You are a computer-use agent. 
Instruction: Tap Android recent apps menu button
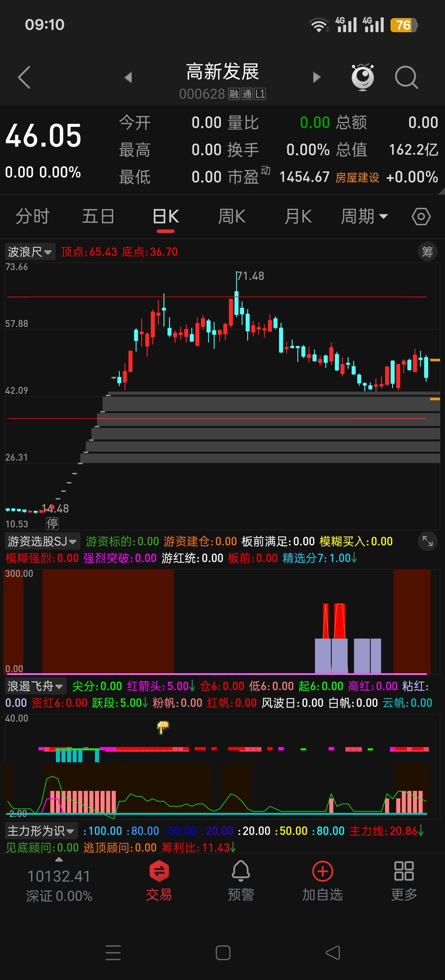click(113, 952)
